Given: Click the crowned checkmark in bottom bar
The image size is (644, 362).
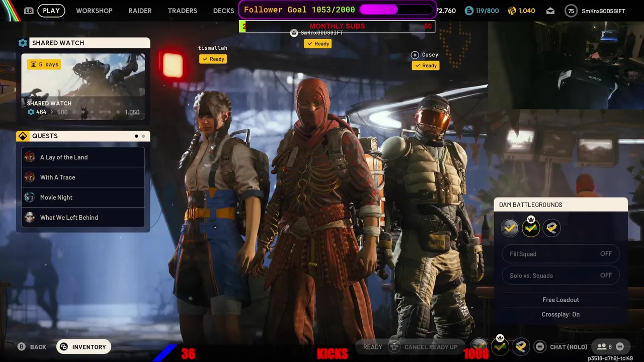Looking at the screenshot, I should tap(500, 346).
